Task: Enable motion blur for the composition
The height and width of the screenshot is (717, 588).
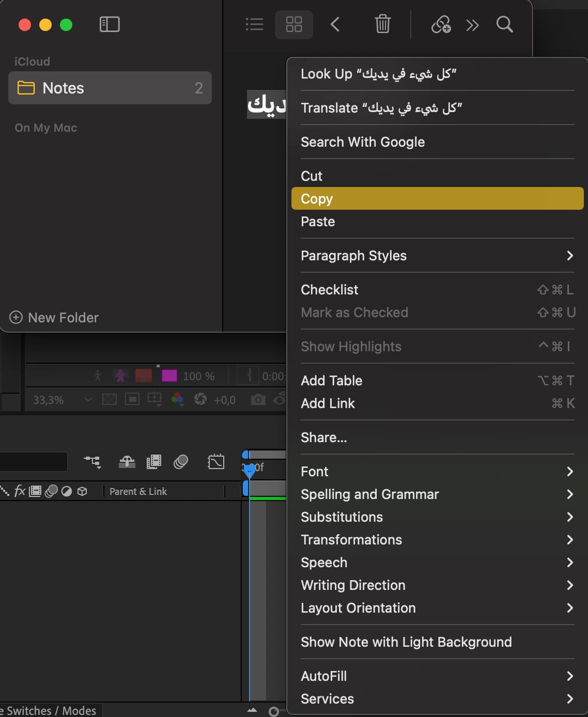Action: 181,461
